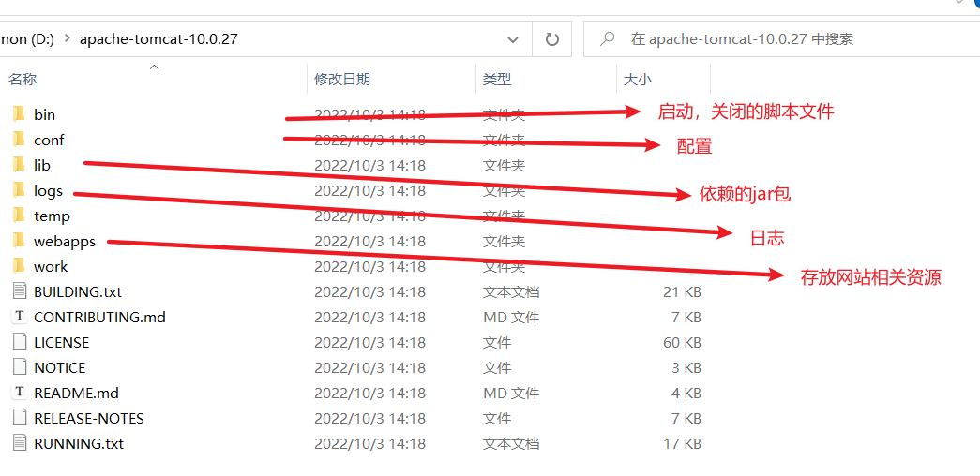Viewport: 980px width, 476px height.
Task: Click the NOTICE file icon
Action: tap(20, 367)
